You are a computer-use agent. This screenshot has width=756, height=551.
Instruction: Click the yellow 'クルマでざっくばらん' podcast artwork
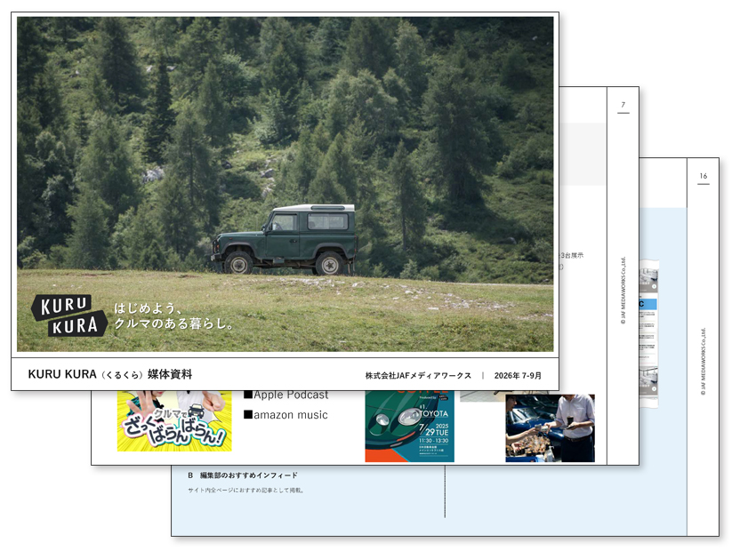pos(174,421)
